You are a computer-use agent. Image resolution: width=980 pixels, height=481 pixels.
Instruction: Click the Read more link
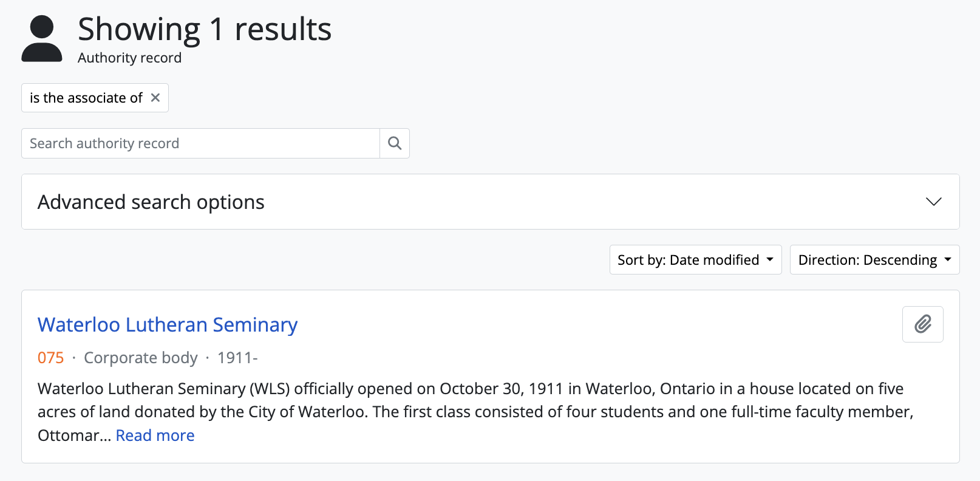pos(155,435)
